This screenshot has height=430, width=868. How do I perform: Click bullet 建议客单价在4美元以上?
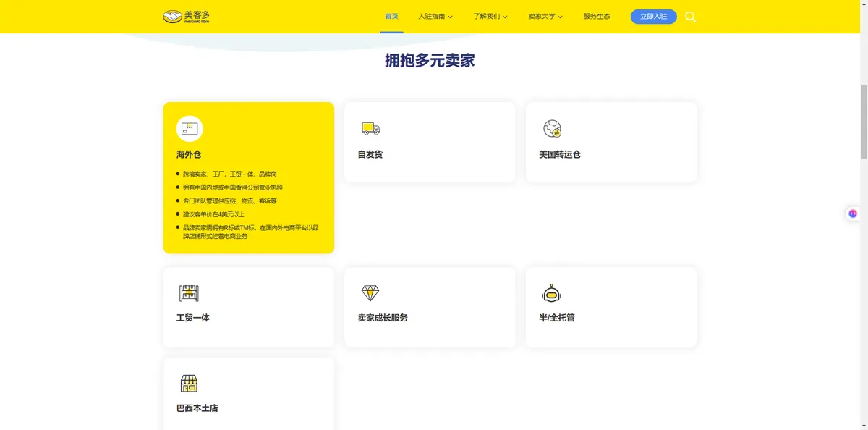214,214
